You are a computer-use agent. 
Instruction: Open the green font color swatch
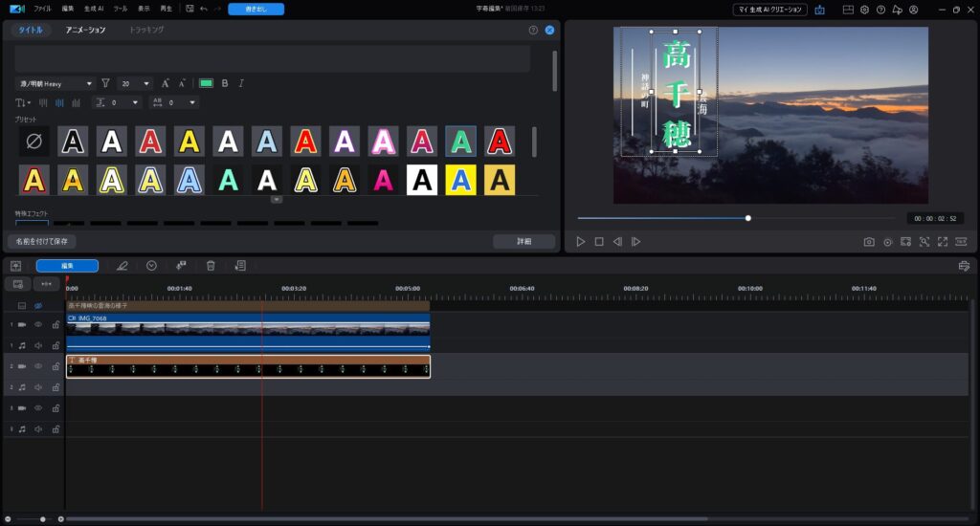[x=206, y=83]
